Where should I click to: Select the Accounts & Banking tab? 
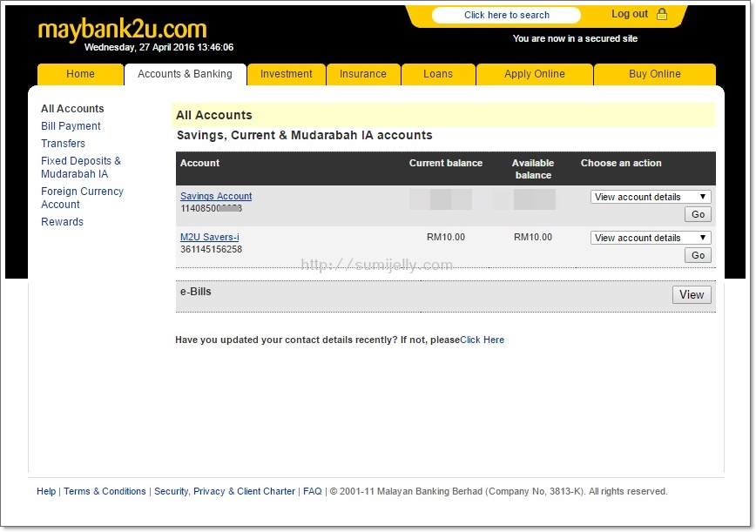point(186,74)
